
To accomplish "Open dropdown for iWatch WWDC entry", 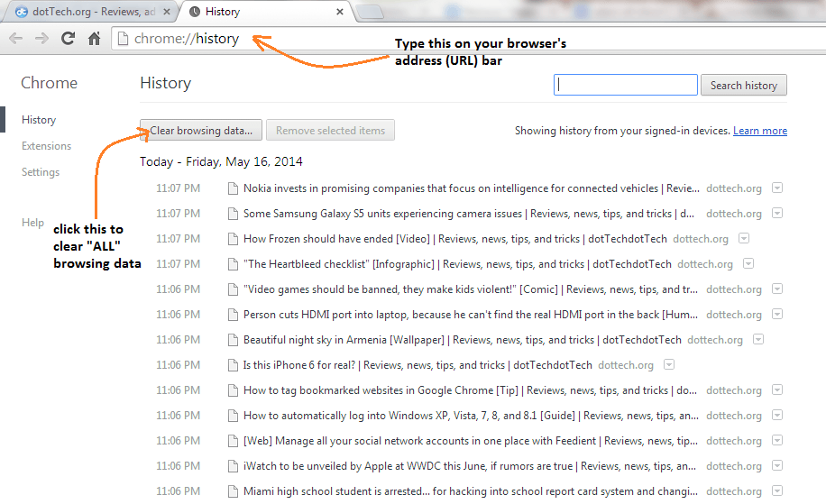I will pyautogui.click(x=777, y=465).
